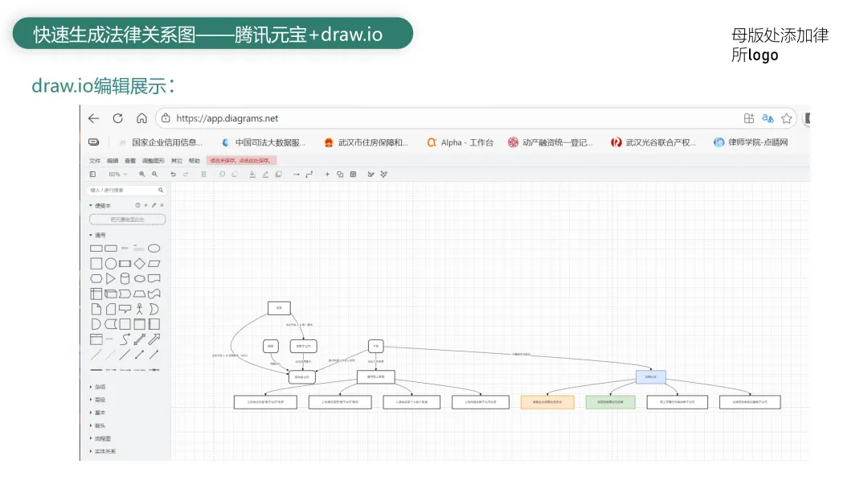This screenshot has width=868, height=489.
Task: Toggle the shadow toolbar icon
Action: tap(278, 175)
